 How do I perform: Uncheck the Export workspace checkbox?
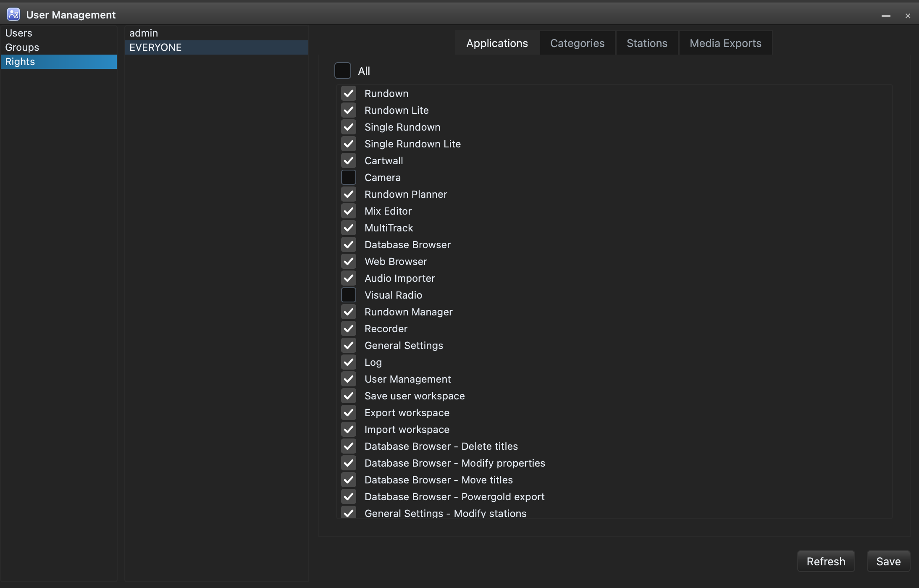point(349,413)
